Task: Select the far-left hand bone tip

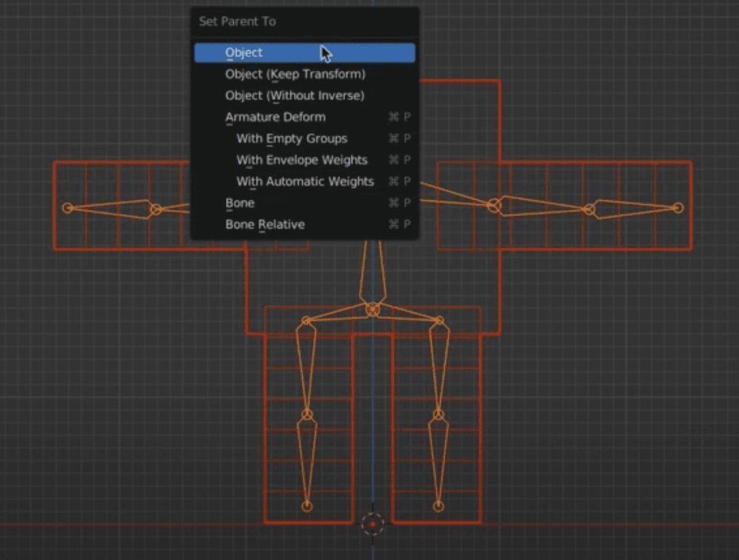Action: click(x=67, y=208)
